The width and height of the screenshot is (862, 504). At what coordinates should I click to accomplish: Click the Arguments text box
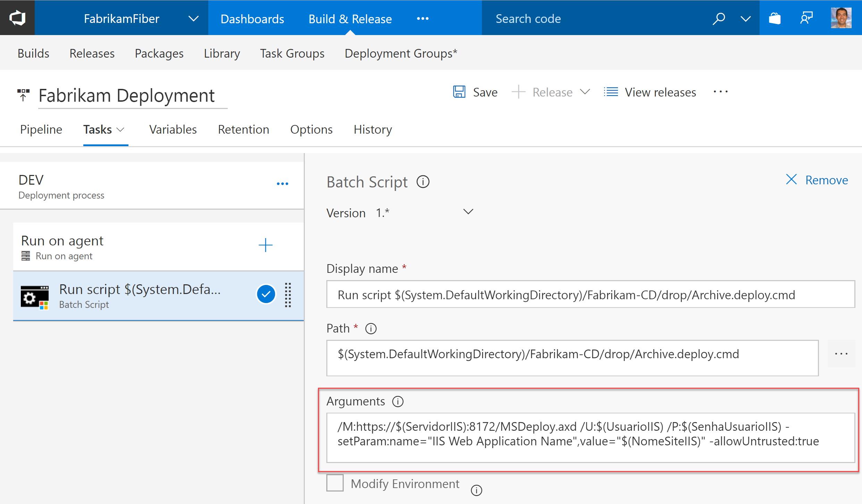(590, 437)
